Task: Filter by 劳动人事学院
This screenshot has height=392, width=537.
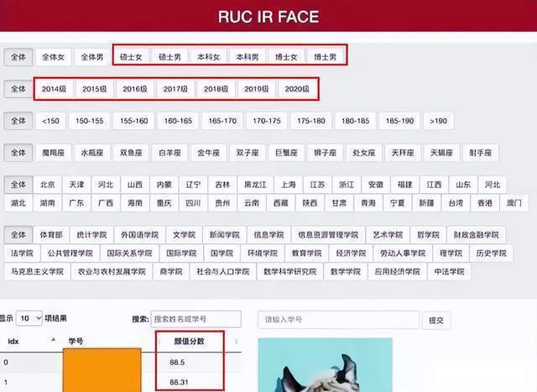Action: point(403,253)
